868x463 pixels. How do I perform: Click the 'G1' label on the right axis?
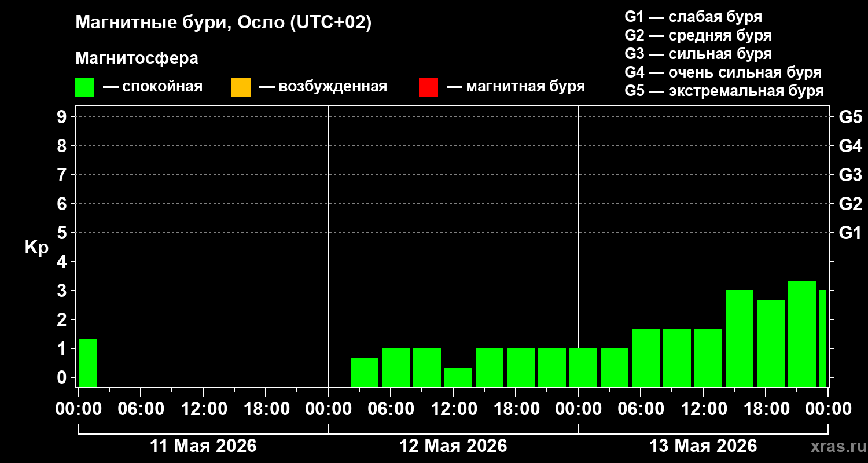pos(850,233)
